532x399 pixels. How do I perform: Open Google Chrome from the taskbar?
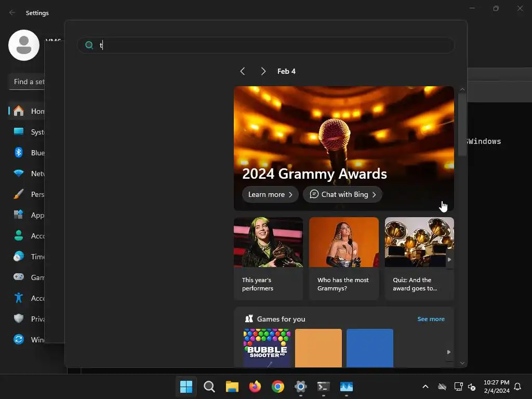(x=278, y=387)
